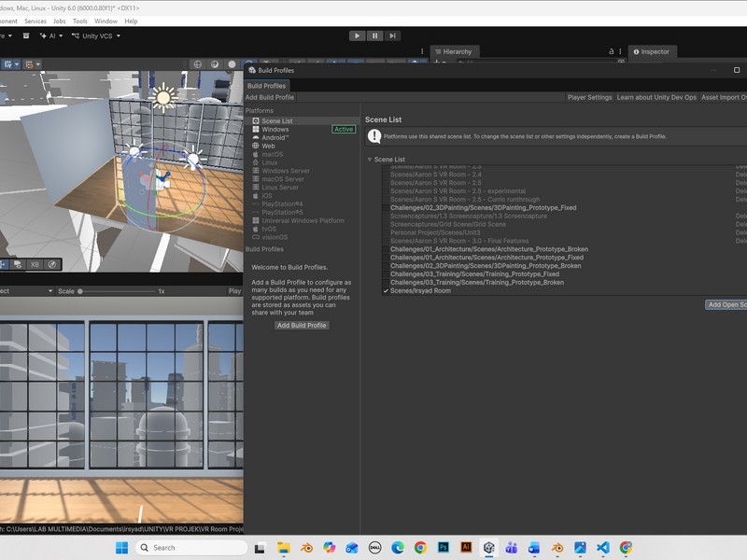The width and height of the screenshot is (747, 560).
Task: Open the Unity VCS dropdown
Action: [x=96, y=35]
